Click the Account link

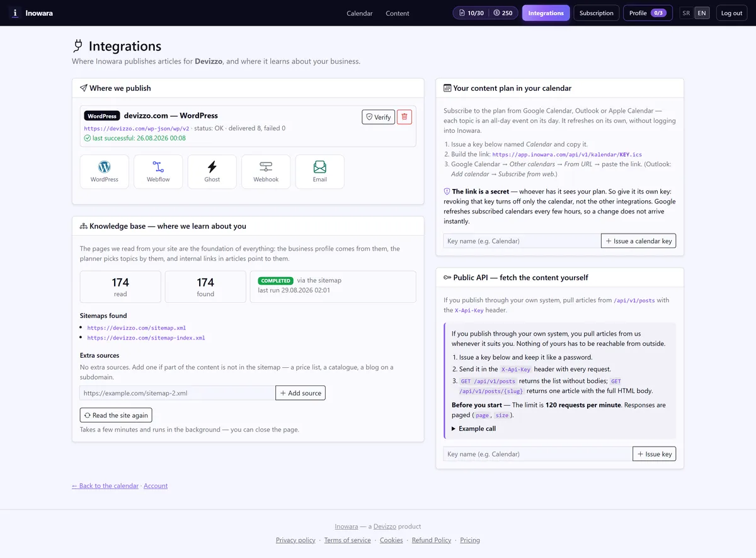click(x=156, y=486)
